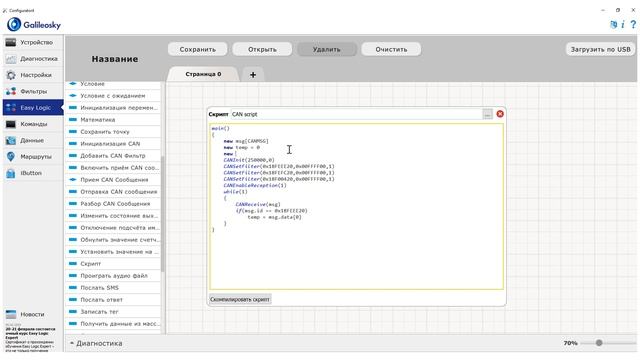This screenshot has height=360, width=640.
Task: Adjust the zoom slider at 70%
Action: point(599,343)
